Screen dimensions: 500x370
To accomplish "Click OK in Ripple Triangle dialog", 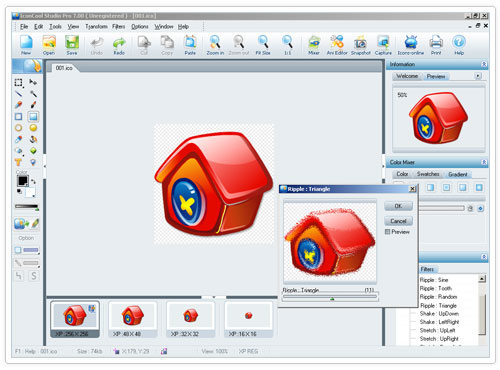I will tap(398, 206).
